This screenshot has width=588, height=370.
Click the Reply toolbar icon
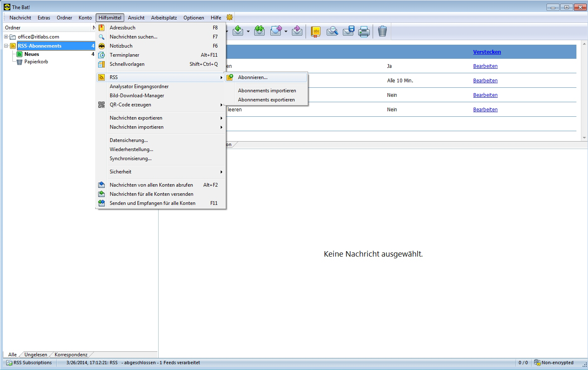[238, 31]
